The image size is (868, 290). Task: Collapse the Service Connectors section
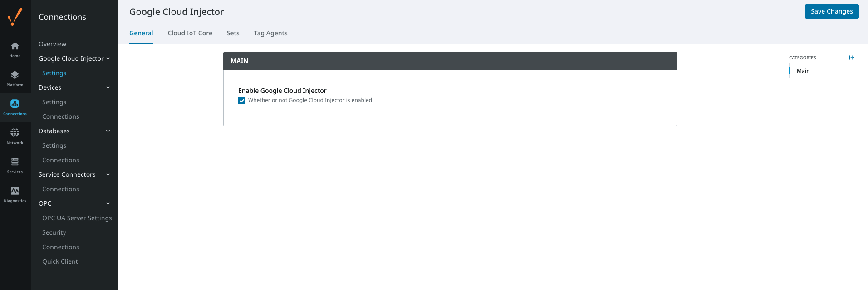pos(108,174)
